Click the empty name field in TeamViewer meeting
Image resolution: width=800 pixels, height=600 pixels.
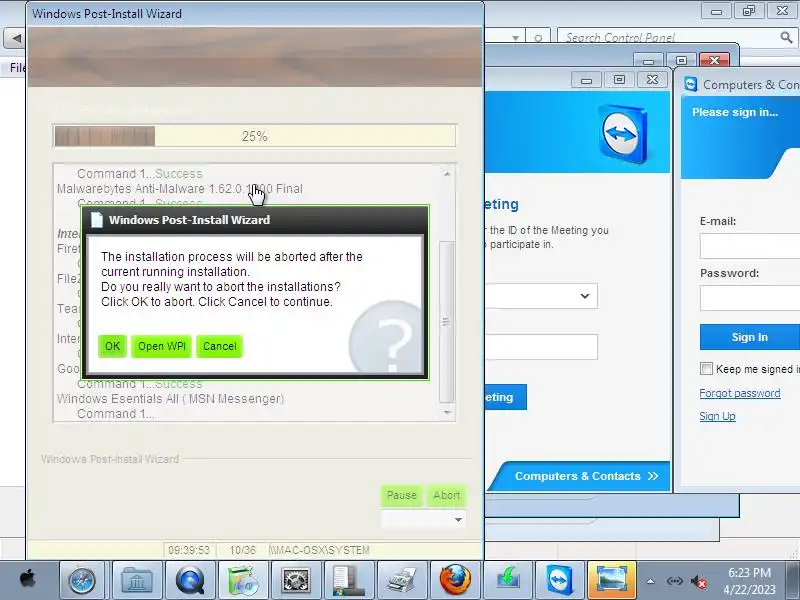541,347
